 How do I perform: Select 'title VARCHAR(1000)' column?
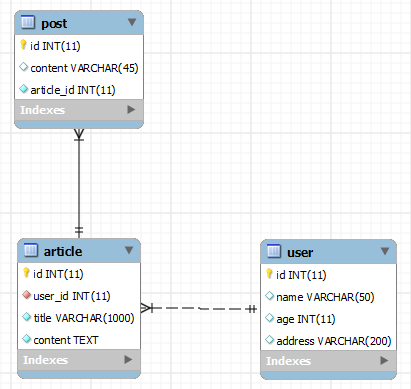tap(84, 318)
